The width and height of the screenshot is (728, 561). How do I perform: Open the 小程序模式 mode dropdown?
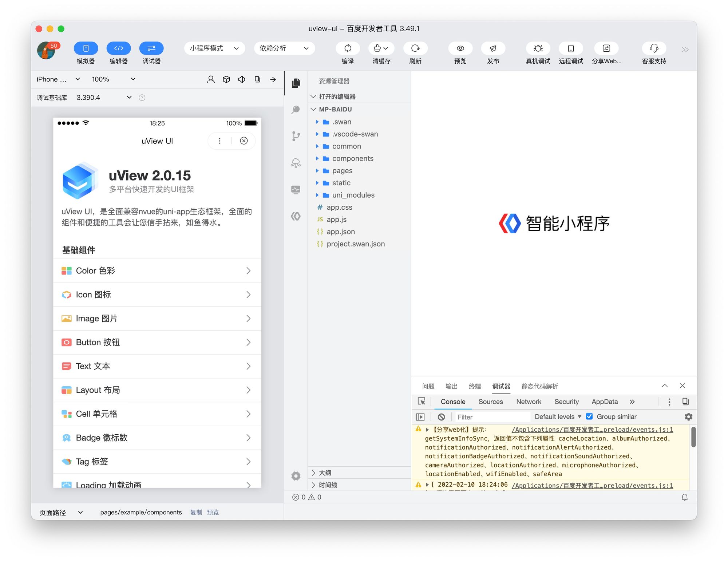pyautogui.click(x=214, y=48)
